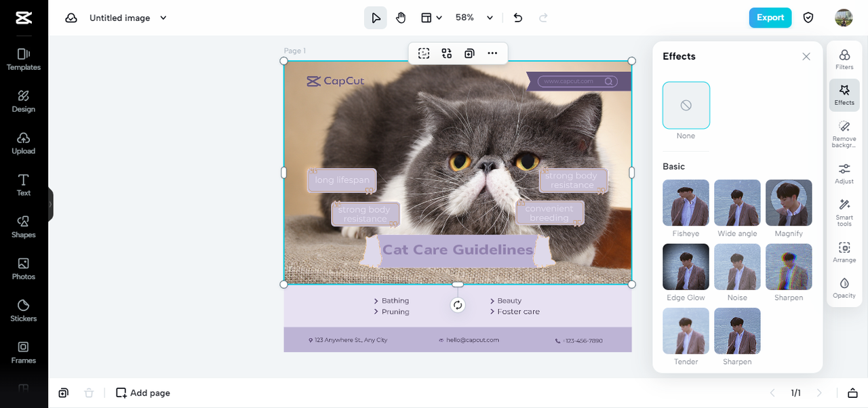Open the Design panel
The width and height of the screenshot is (868, 408).
24,101
